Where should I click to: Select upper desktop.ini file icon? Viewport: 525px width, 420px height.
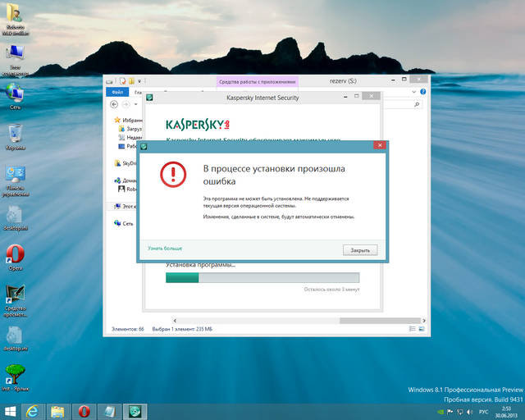click(x=15, y=217)
